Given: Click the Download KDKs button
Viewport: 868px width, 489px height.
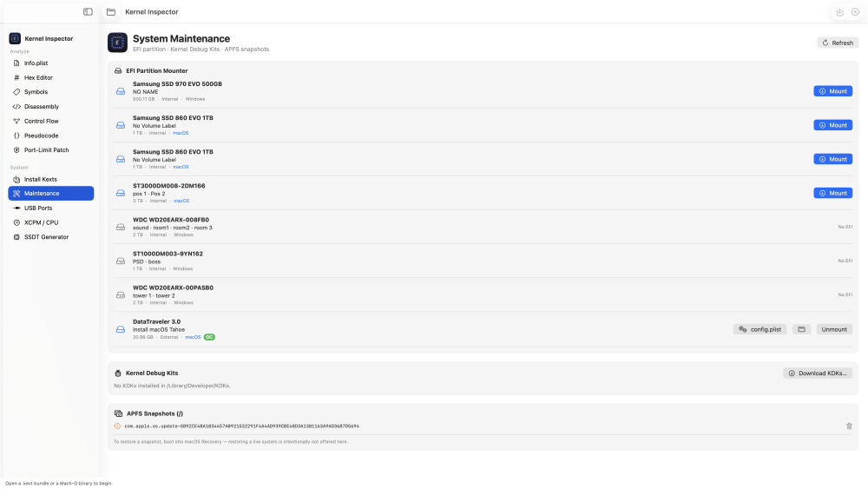Looking at the screenshot, I should point(817,373).
